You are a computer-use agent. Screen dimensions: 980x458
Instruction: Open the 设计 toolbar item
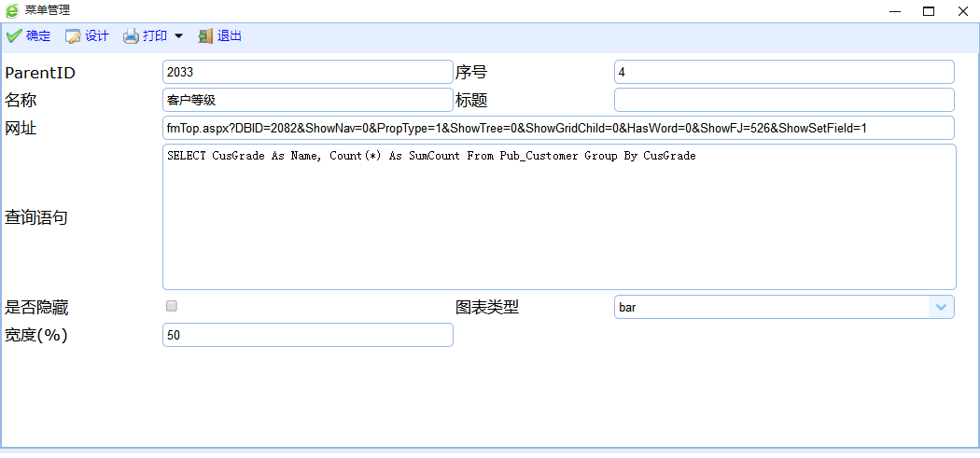[x=96, y=36]
